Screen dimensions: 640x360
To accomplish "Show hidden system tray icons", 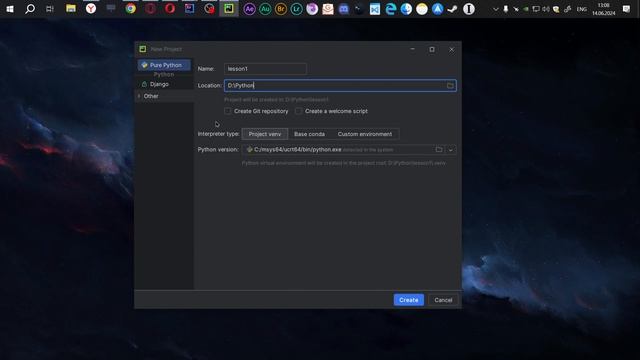I will (x=496, y=9).
